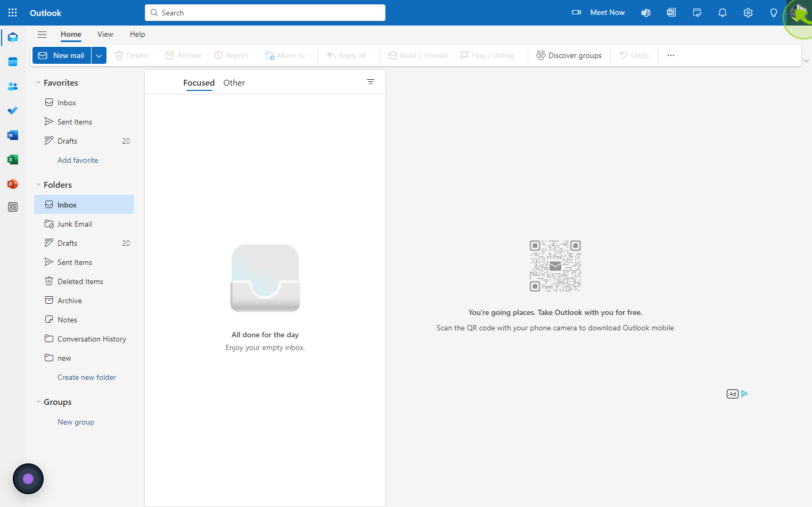
Task: Select the Focused inbox tab
Action: coord(199,82)
